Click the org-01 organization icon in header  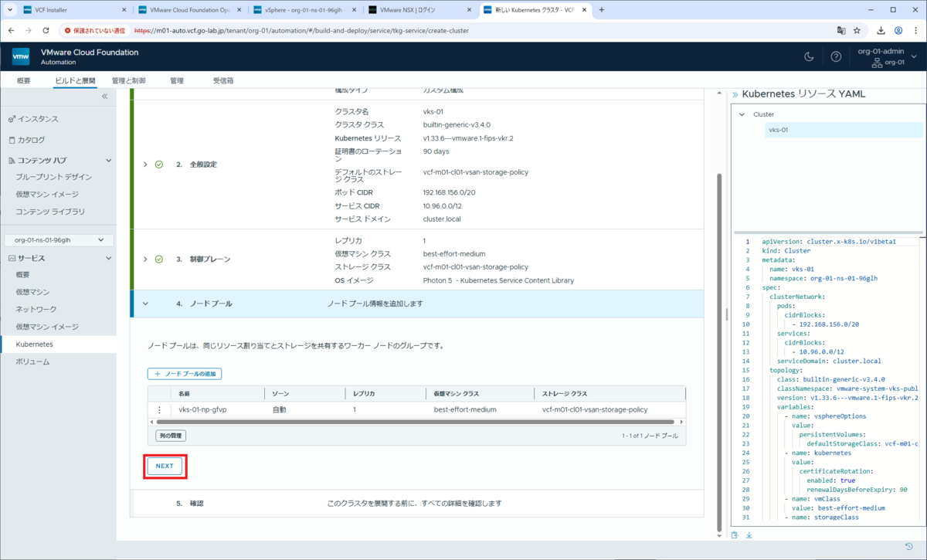coord(876,63)
